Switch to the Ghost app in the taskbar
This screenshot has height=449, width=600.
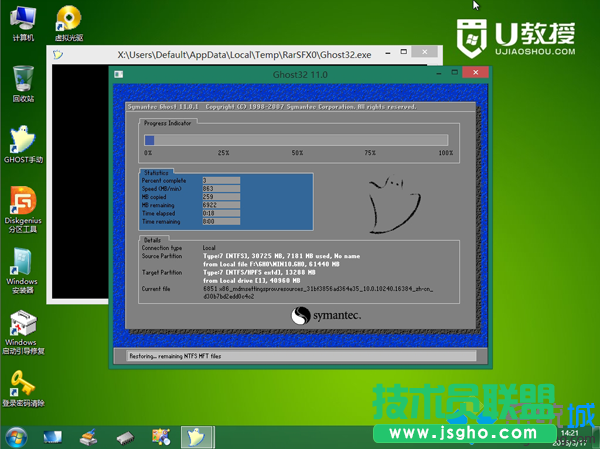[x=196, y=437]
